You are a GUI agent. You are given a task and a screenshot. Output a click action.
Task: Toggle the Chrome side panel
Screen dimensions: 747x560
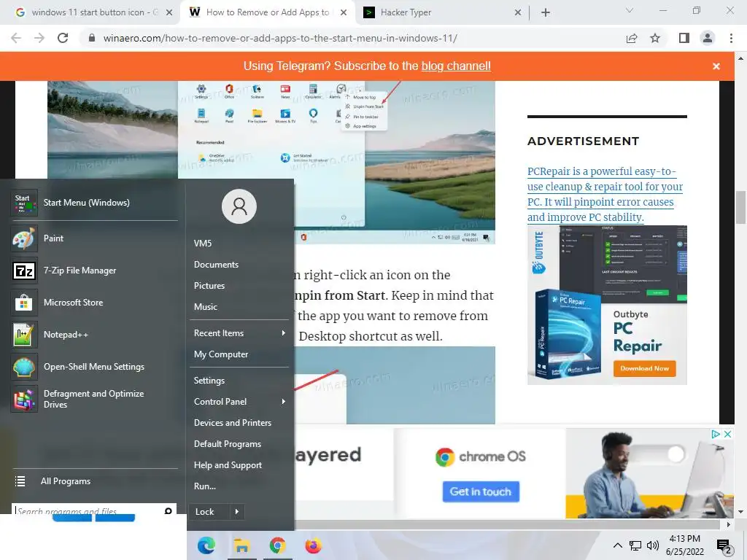point(684,38)
